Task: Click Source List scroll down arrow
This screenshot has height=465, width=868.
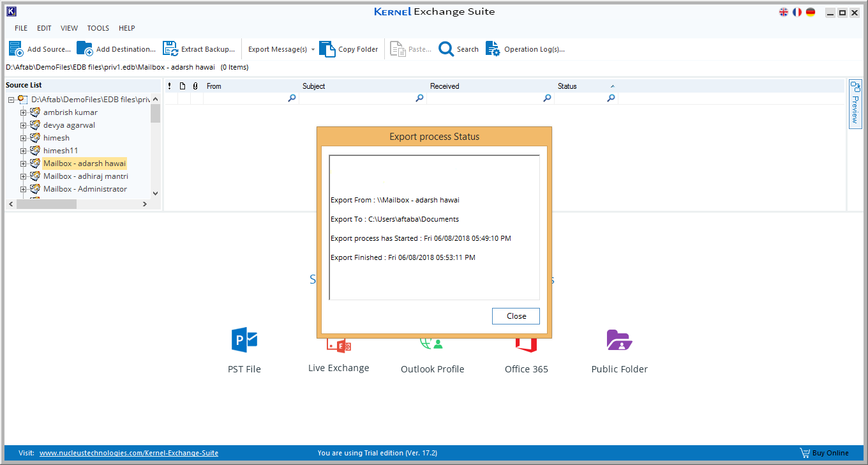Action: [x=155, y=194]
